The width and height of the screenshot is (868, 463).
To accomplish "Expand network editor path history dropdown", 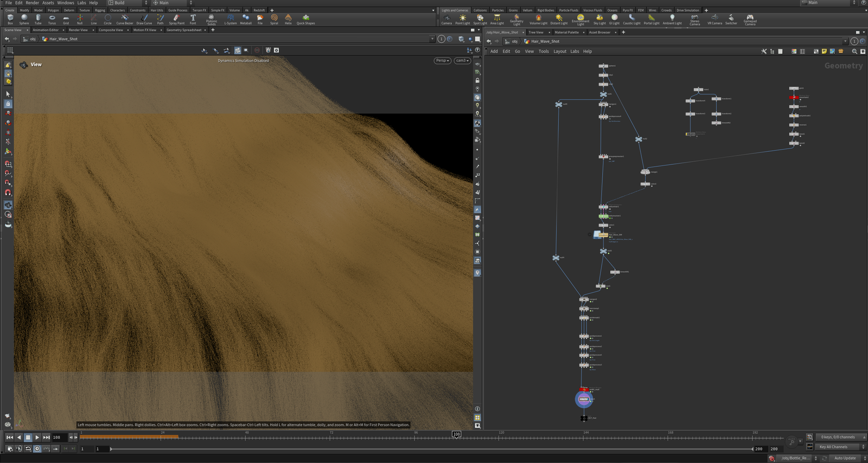I will 845,41.
